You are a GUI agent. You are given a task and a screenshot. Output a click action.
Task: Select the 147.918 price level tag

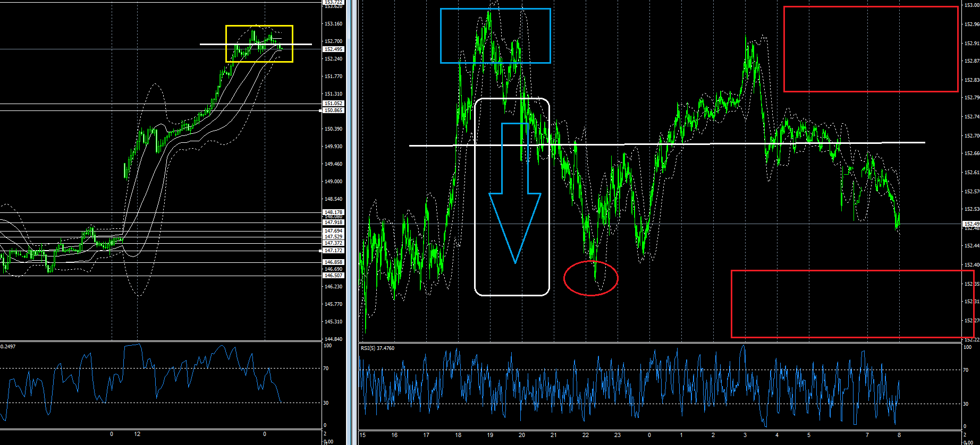click(x=334, y=222)
